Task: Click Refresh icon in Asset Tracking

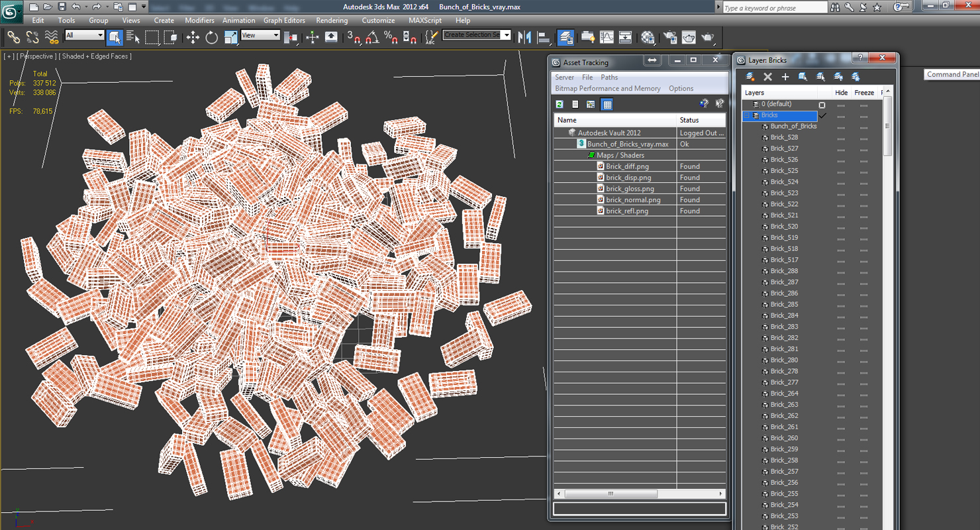Action: pyautogui.click(x=560, y=104)
